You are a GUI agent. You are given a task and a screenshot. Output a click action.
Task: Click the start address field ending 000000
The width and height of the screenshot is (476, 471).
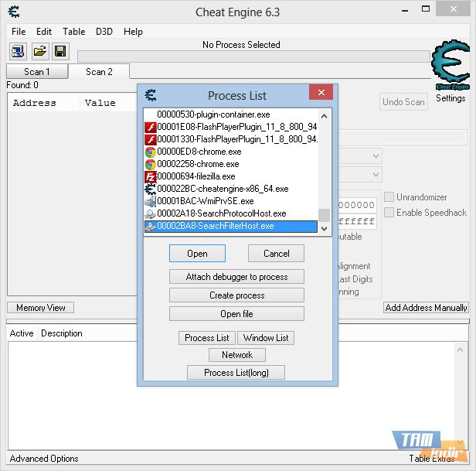coord(357,205)
